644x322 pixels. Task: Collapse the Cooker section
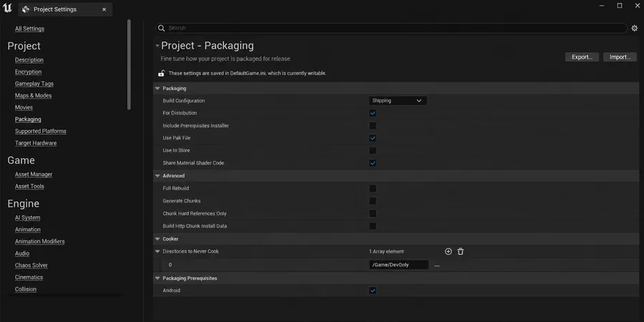157,239
